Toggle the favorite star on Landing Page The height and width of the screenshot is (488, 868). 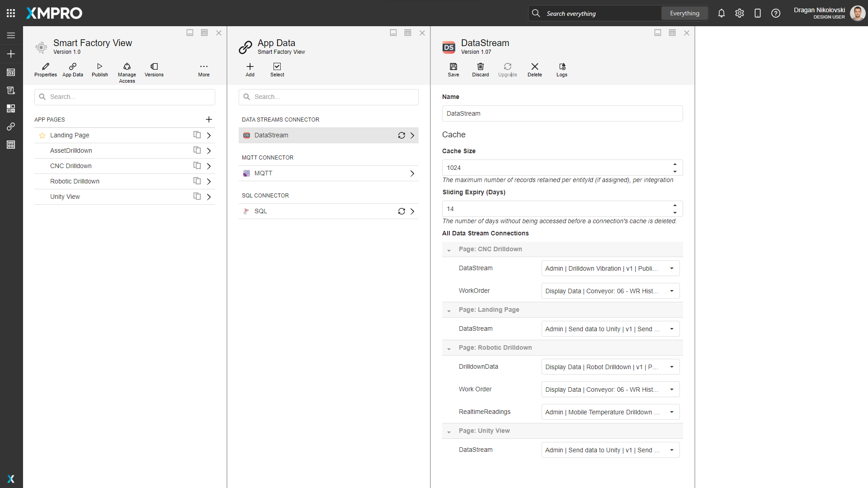point(42,135)
